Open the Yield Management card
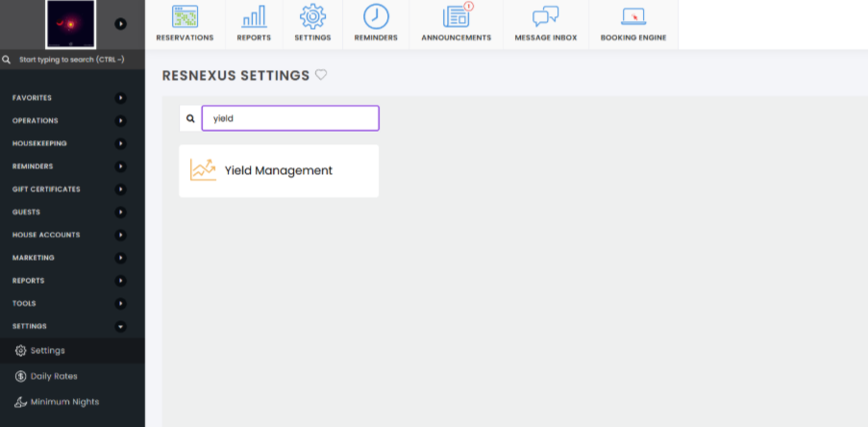This screenshot has width=868, height=427. (x=279, y=171)
